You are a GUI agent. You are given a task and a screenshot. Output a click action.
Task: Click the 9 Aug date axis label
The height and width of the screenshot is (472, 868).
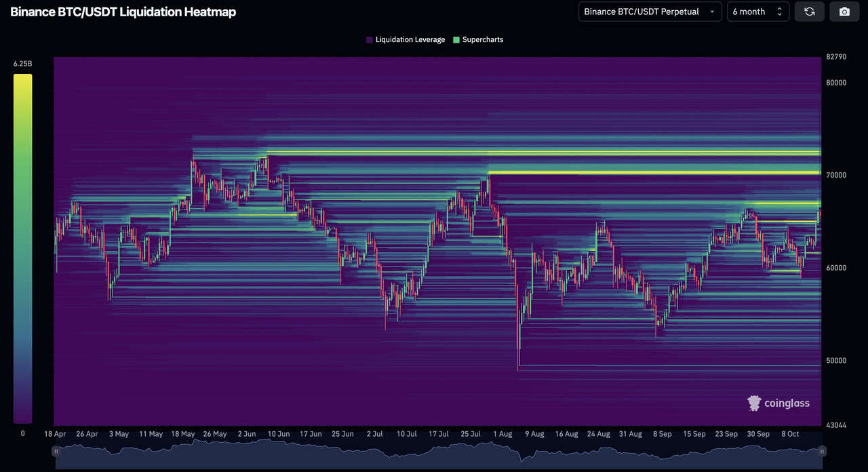(x=534, y=434)
